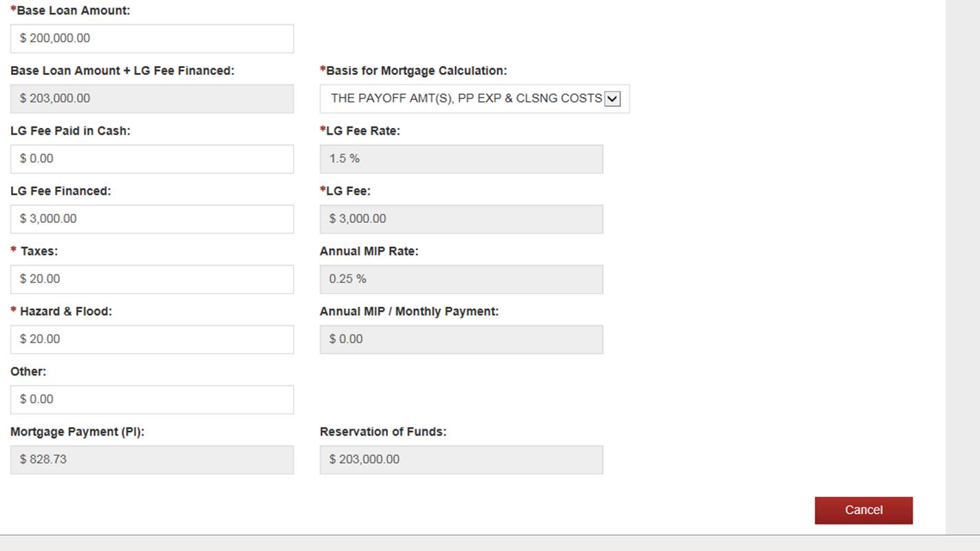Screen dimensions: 980x551
Task: Click into the Taxes input field
Action: [152, 279]
